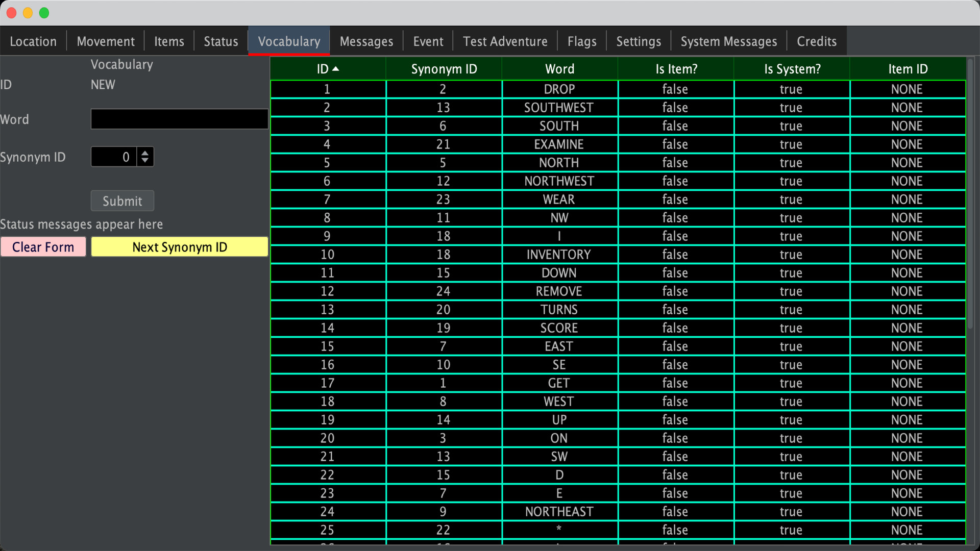This screenshot has width=980, height=551.
Task: Select the Word input field
Action: tap(178, 120)
